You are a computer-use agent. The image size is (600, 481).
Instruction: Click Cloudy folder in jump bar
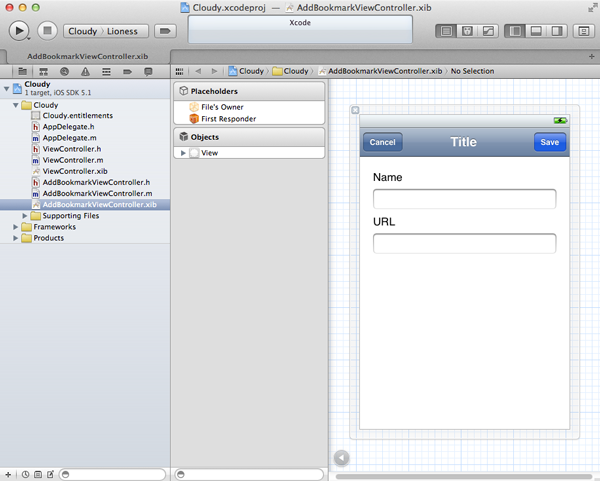291,71
